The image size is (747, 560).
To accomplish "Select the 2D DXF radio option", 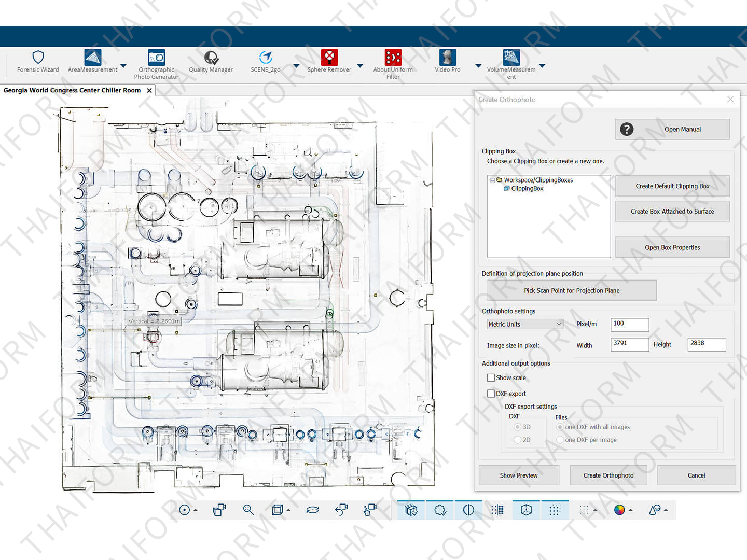I will coord(517,440).
